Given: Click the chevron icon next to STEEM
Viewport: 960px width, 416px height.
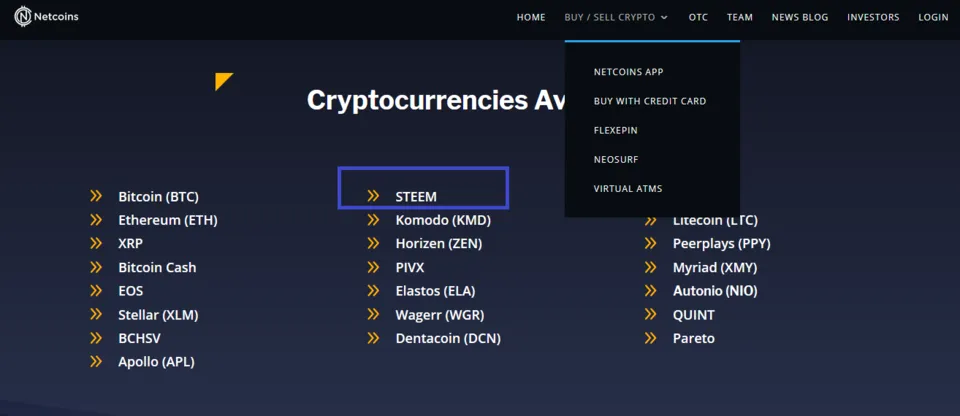Looking at the screenshot, I should pyautogui.click(x=373, y=196).
